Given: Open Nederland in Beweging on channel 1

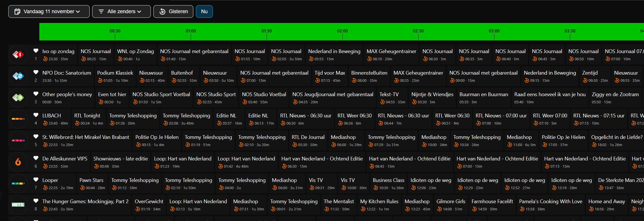Looking at the screenshot, I should click(x=334, y=55).
